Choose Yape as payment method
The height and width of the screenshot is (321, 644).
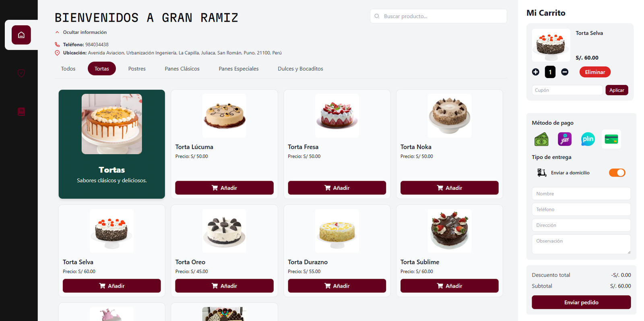565,139
